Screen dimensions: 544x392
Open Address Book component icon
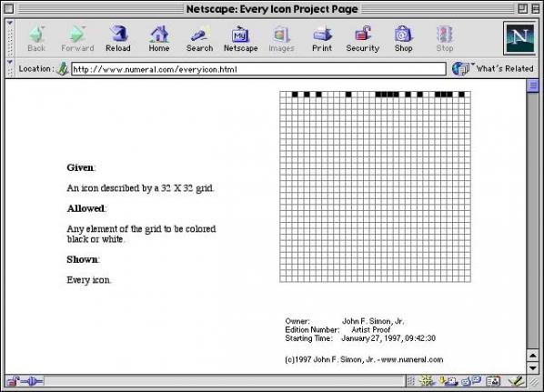click(493, 381)
